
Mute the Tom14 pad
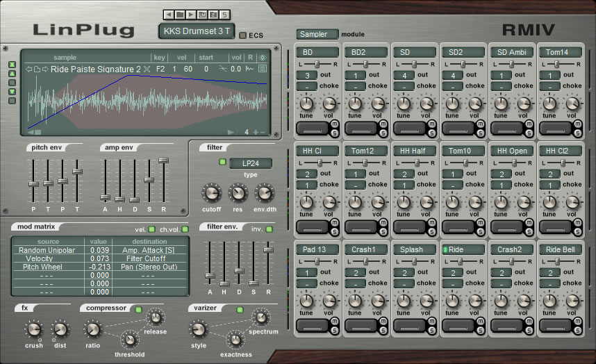[578, 124]
